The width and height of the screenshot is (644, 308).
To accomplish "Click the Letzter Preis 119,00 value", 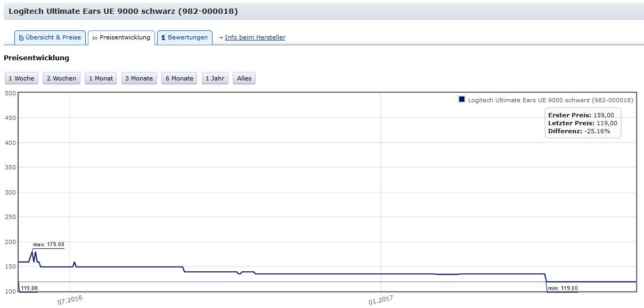I will [607, 123].
